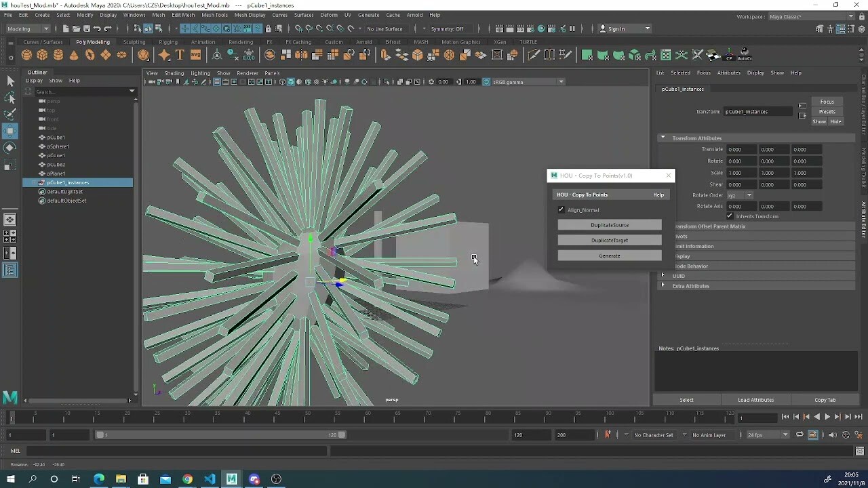Uncheck Align_Normal in Copy To Points window
This screenshot has height=488, width=868.
pyautogui.click(x=561, y=209)
